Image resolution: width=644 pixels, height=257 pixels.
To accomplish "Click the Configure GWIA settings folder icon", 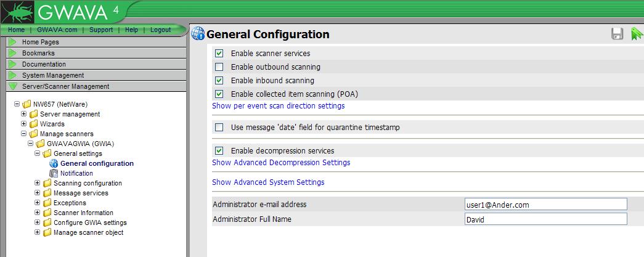I will [47, 222].
